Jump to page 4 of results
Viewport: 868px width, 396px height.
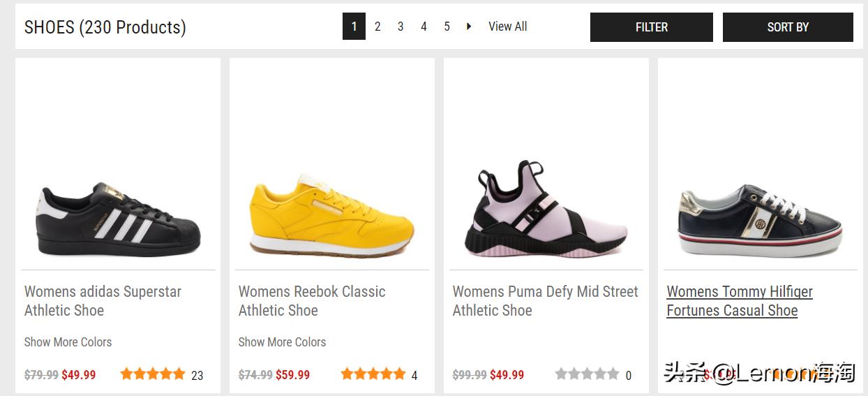coord(424,27)
